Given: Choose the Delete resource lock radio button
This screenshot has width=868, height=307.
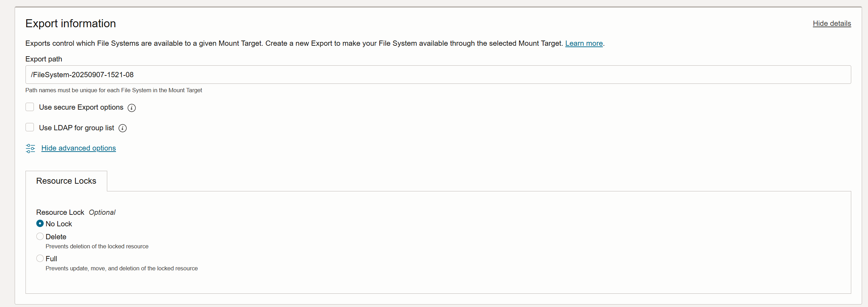Looking at the screenshot, I should [40, 236].
